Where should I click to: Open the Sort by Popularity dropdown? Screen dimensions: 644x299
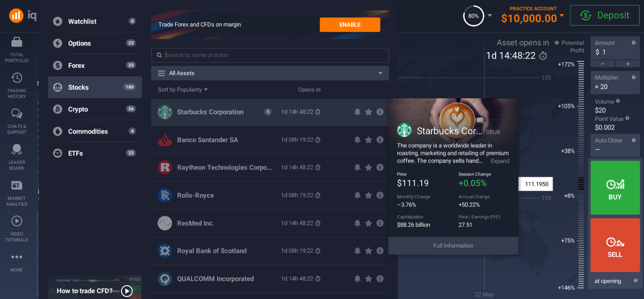pos(183,90)
